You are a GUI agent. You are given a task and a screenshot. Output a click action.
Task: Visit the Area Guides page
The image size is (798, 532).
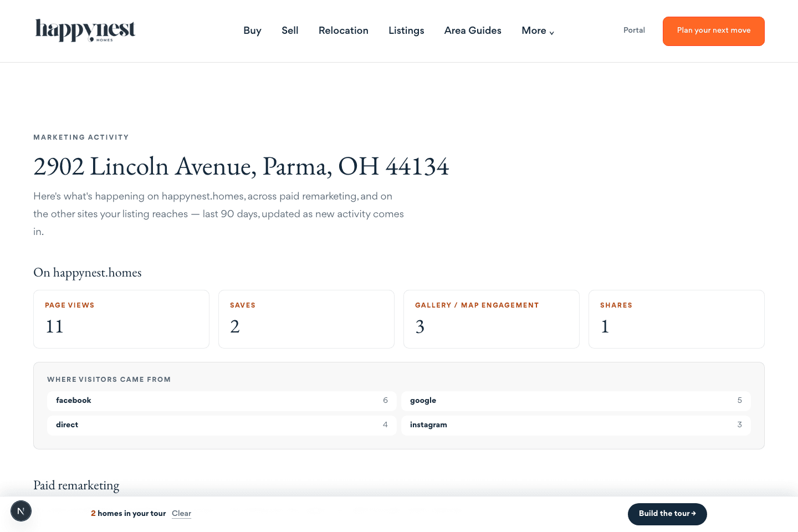coord(473,30)
